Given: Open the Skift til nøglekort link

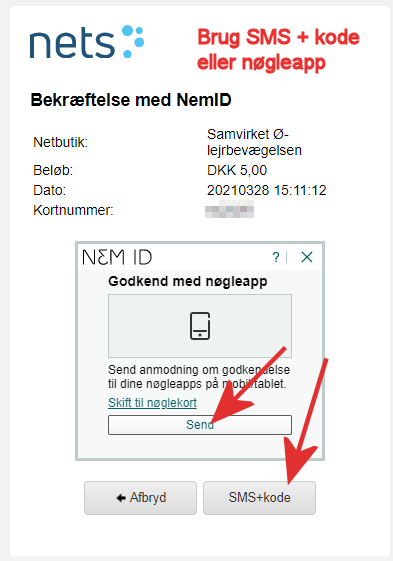Looking at the screenshot, I should point(152,403).
